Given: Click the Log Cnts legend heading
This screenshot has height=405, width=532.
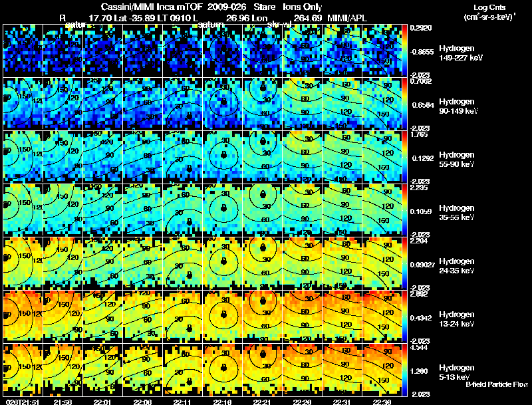Looking at the screenshot, I should pyautogui.click(x=489, y=7).
